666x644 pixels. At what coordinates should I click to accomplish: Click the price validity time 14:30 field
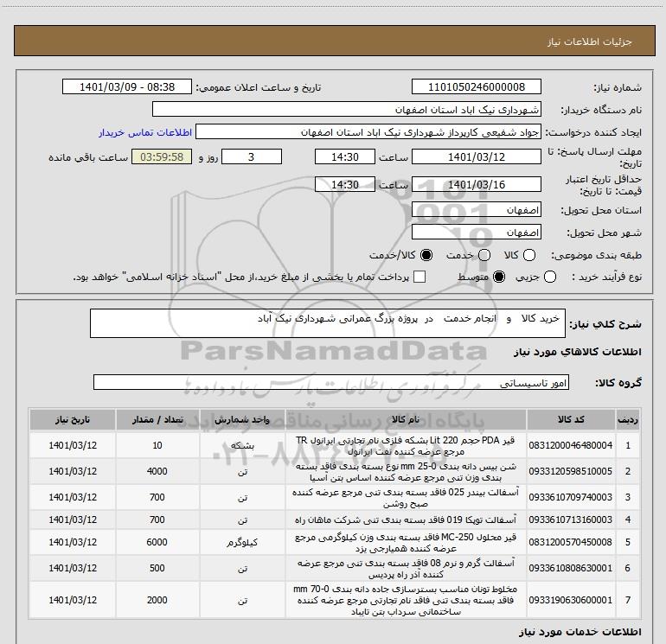[x=345, y=184]
